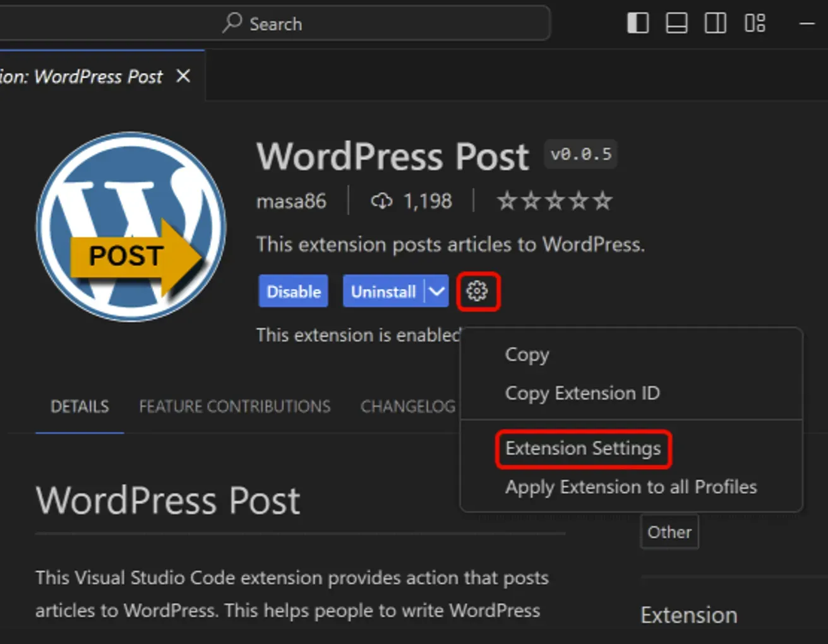828x644 pixels.
Task: Open the extension Manage gear icon
Action: pyautogui.click(x=477, y=291)
